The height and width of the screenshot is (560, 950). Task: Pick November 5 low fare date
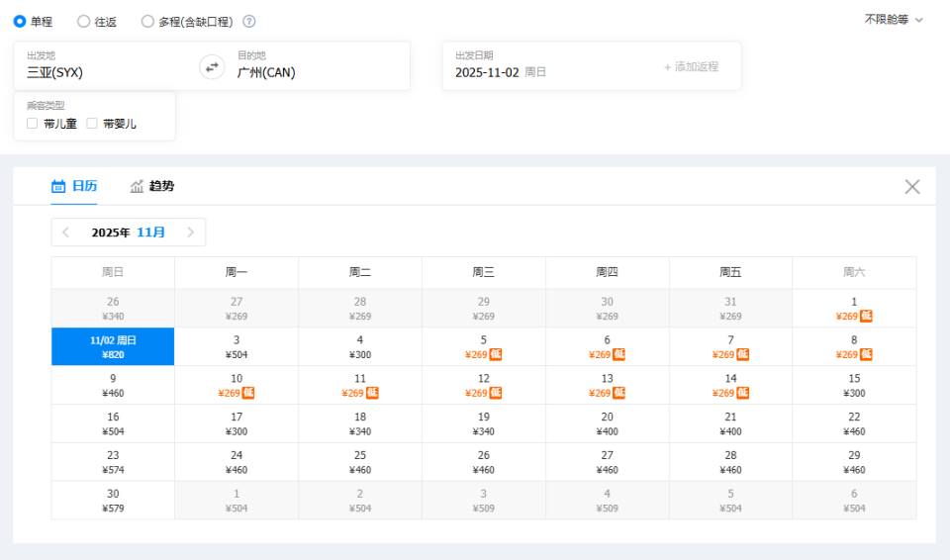point(484,346)
